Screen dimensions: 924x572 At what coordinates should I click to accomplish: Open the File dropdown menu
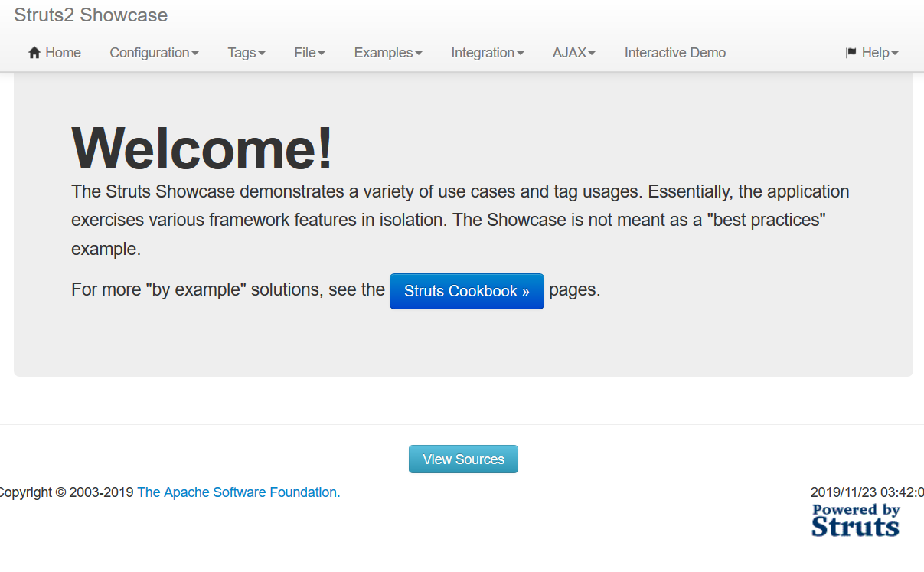(310, 53)
